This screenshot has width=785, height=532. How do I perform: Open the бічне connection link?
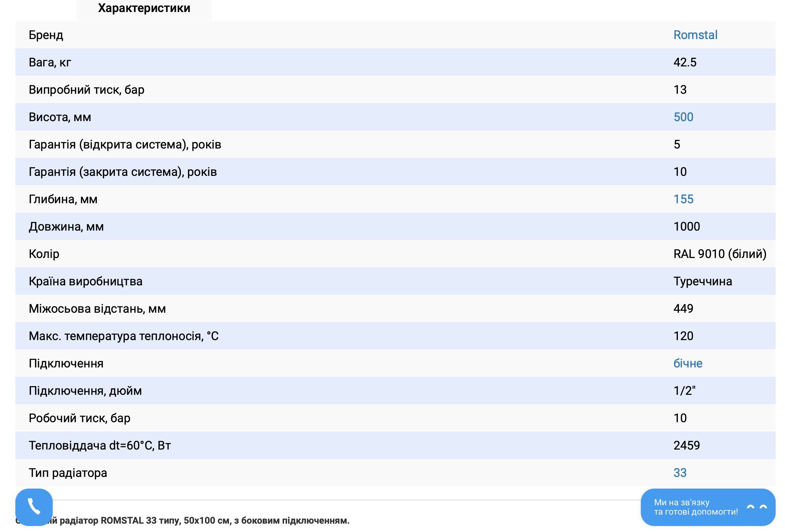click(x=688, y=363)
